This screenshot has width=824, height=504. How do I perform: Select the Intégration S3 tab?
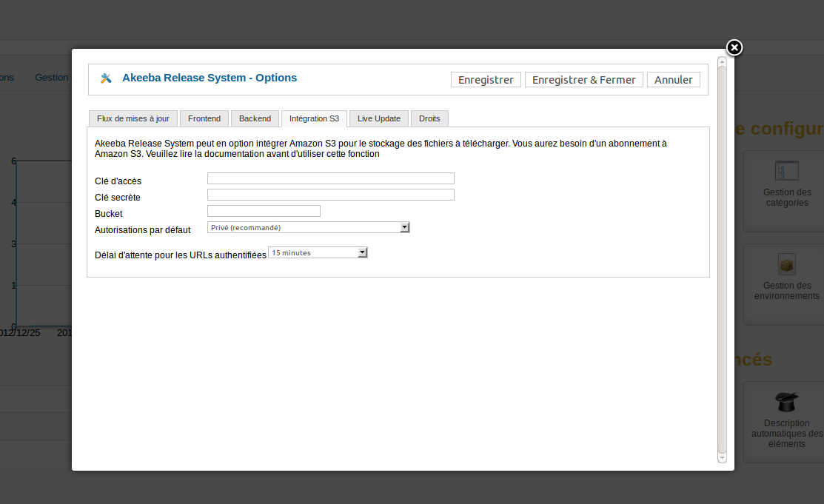tap(314, 118)
